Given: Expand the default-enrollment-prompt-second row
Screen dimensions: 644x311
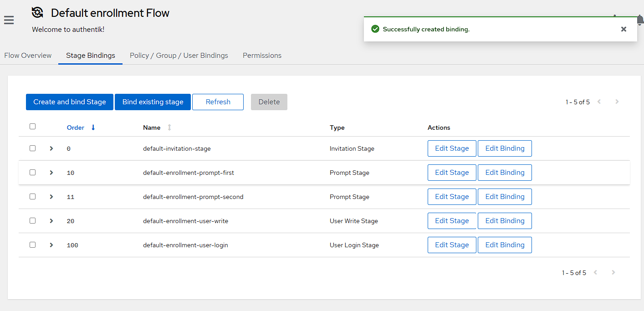Looking at the screenshot, I should pos(51,197).
